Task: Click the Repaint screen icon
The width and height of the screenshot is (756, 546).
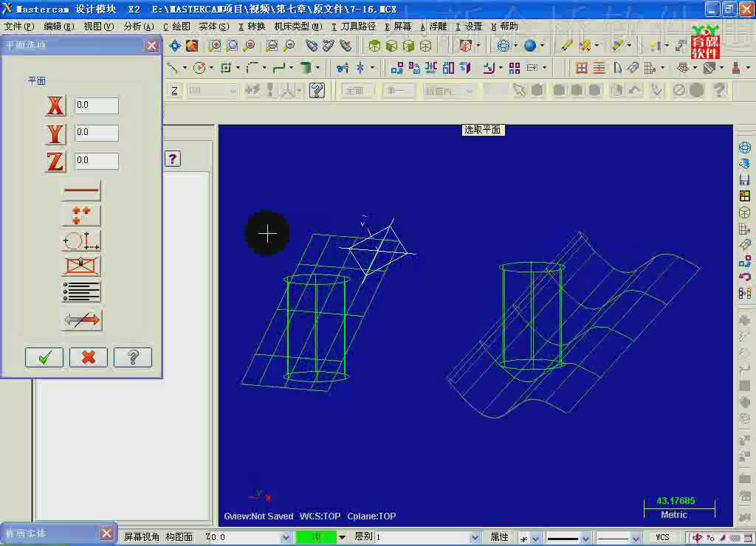Action: [192, 46]
